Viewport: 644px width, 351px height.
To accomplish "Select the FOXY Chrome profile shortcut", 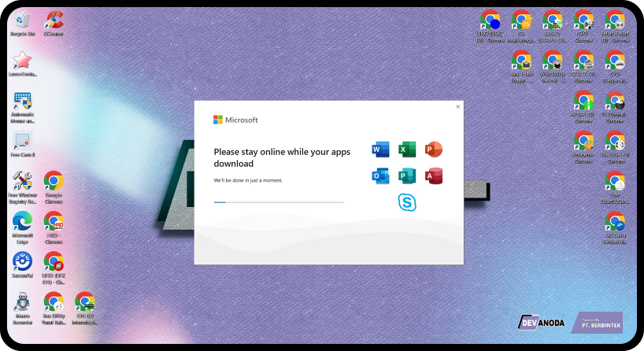I will (x=583, y=27).
